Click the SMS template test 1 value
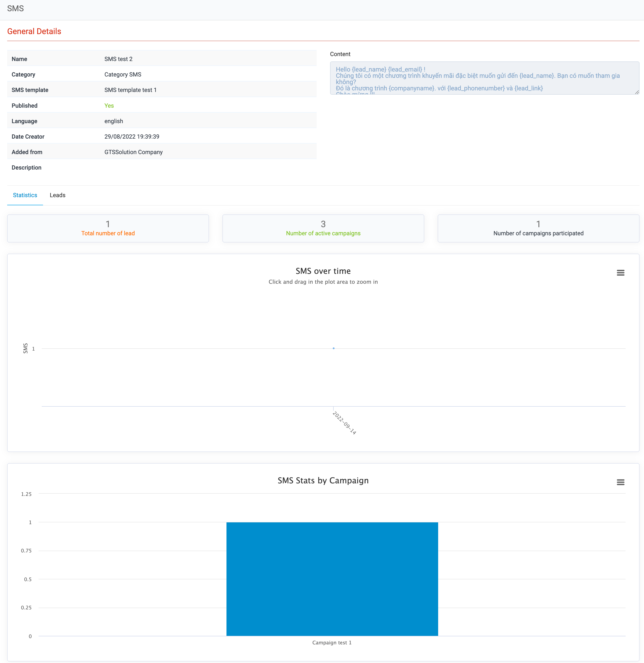 pos(130,90)
